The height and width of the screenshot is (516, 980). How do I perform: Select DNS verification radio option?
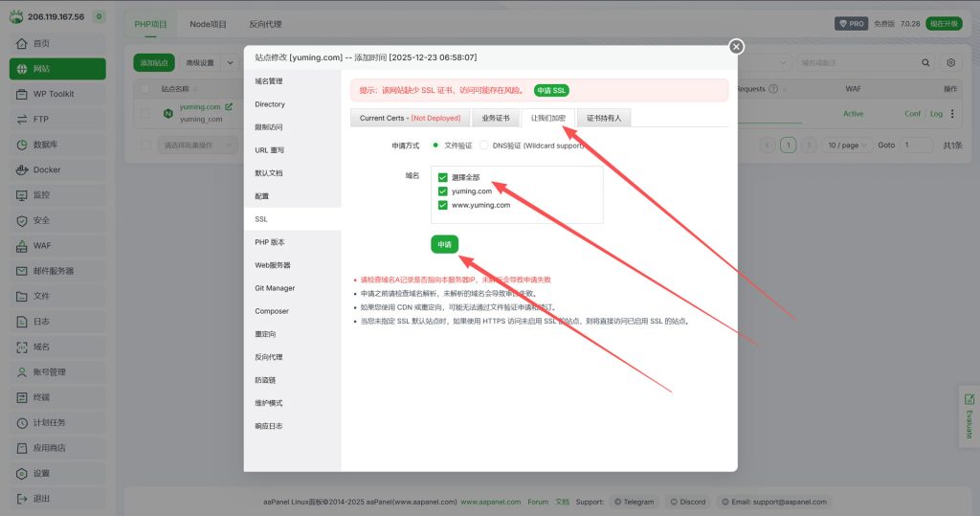483,146
